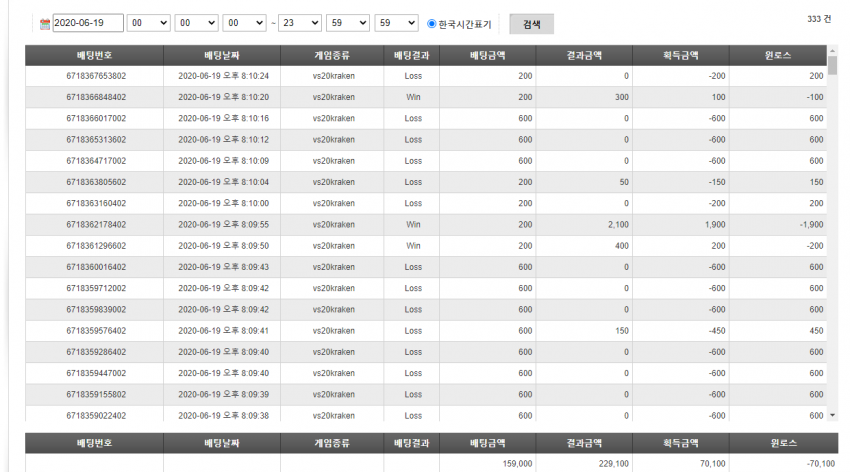Click the scrollbar up arrow

833,50
